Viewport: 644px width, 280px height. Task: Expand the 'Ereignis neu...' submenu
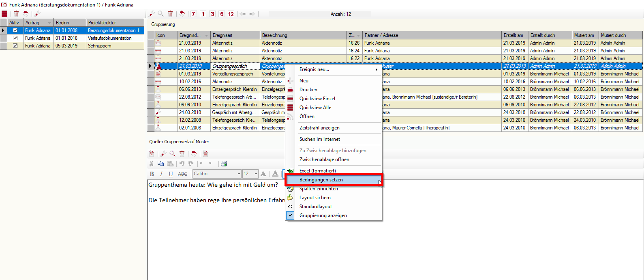click(334, 69)
